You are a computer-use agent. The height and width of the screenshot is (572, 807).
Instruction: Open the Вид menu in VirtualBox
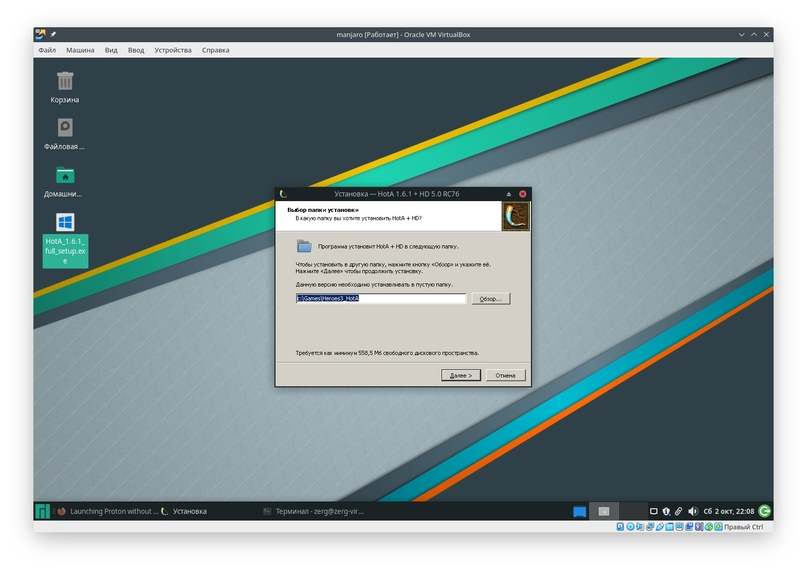tap(111, 50)
